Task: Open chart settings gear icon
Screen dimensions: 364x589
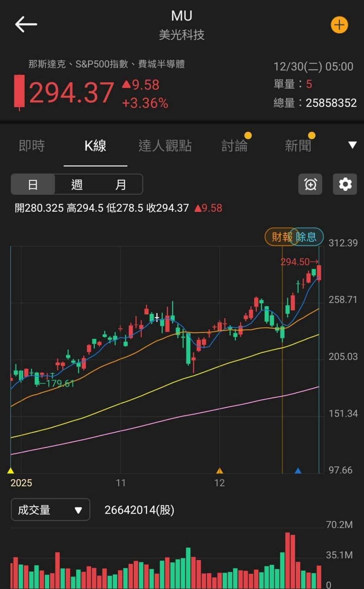Action: click(345, 184)
